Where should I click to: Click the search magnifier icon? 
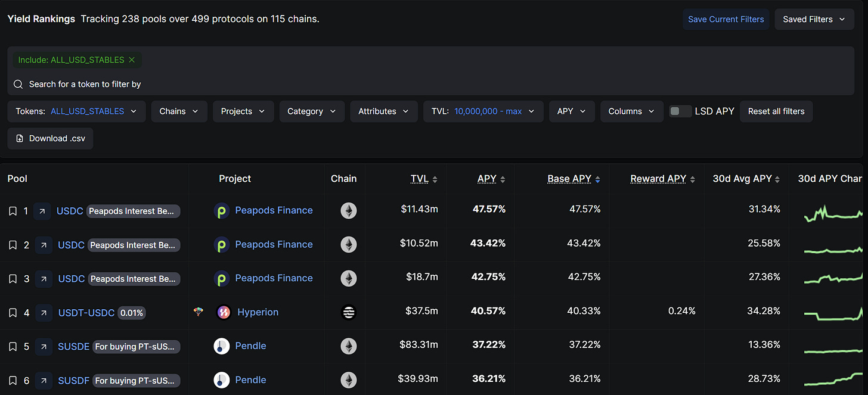[x=18, y=85]
